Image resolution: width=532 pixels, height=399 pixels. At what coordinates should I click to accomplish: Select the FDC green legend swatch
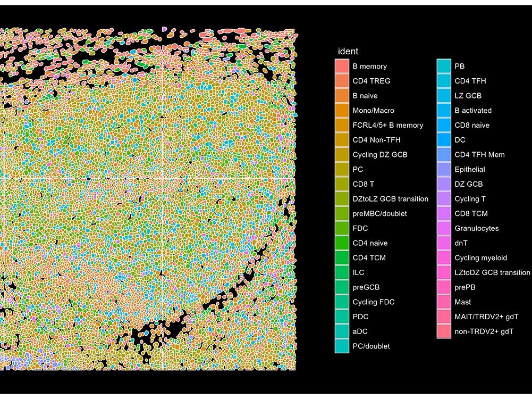(x=342, y=228)
